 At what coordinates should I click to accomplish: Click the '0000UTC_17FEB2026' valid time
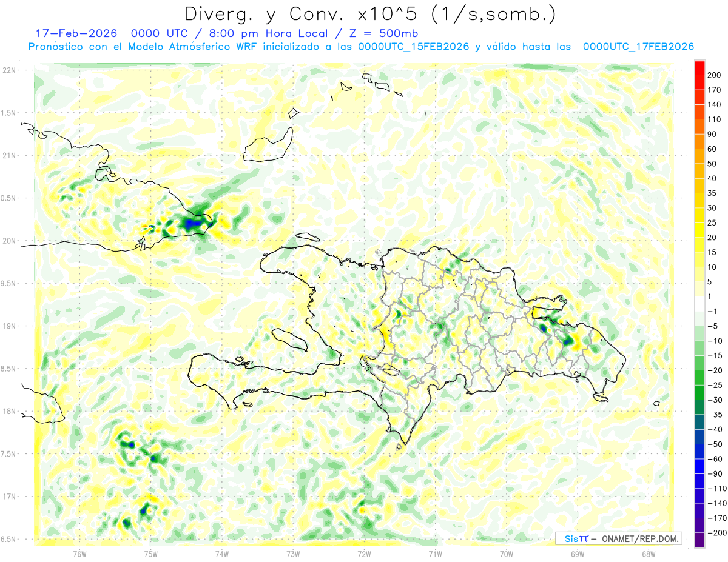[638, 47]
